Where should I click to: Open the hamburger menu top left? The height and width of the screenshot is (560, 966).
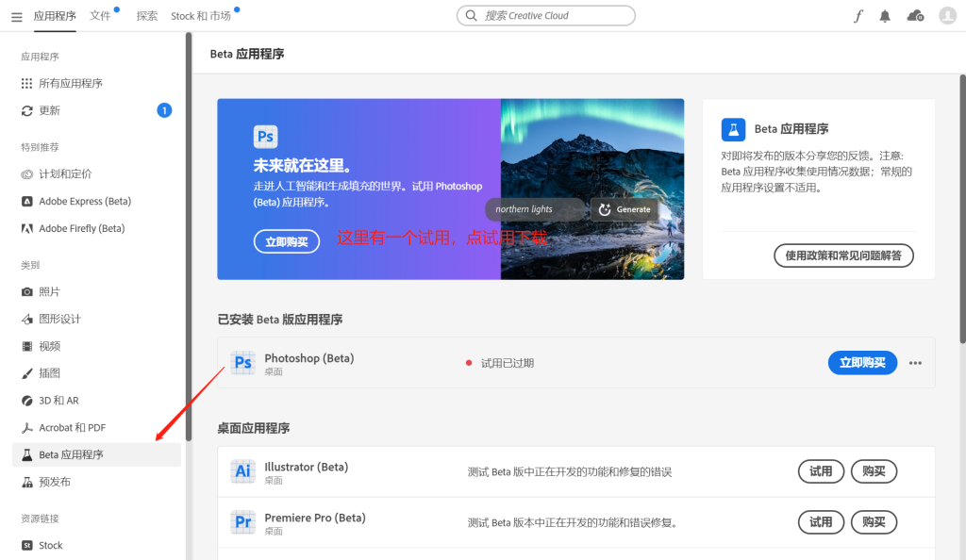coord(16,16)
